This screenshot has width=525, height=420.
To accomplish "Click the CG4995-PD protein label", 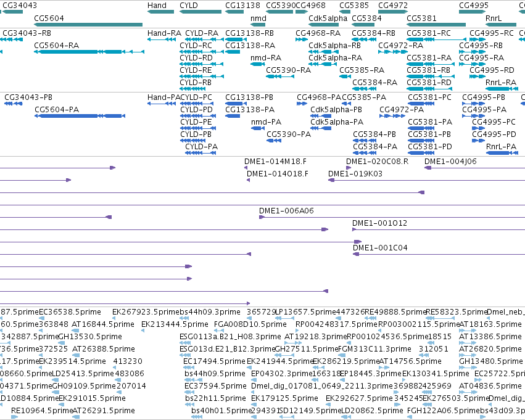I will coord(494,134).
